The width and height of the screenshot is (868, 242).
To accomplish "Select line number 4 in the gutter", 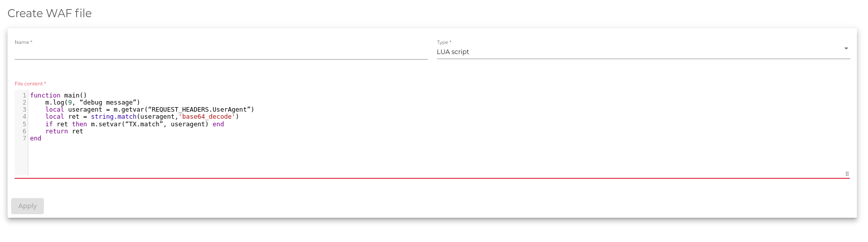I will click(x=24, y=117).
